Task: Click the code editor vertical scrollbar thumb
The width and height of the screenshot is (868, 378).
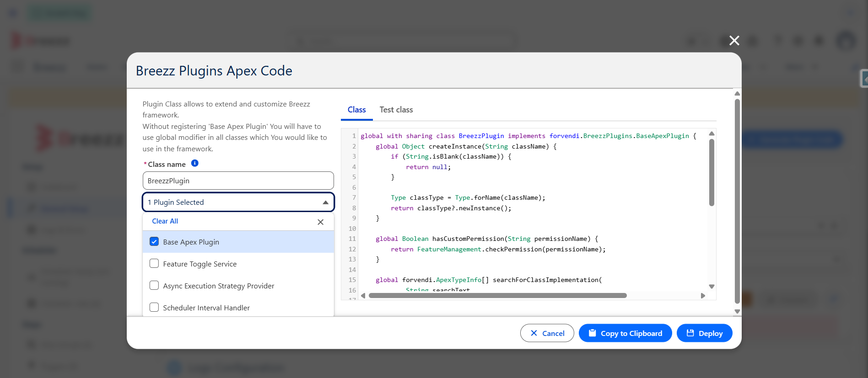Action: pos(712,173)
